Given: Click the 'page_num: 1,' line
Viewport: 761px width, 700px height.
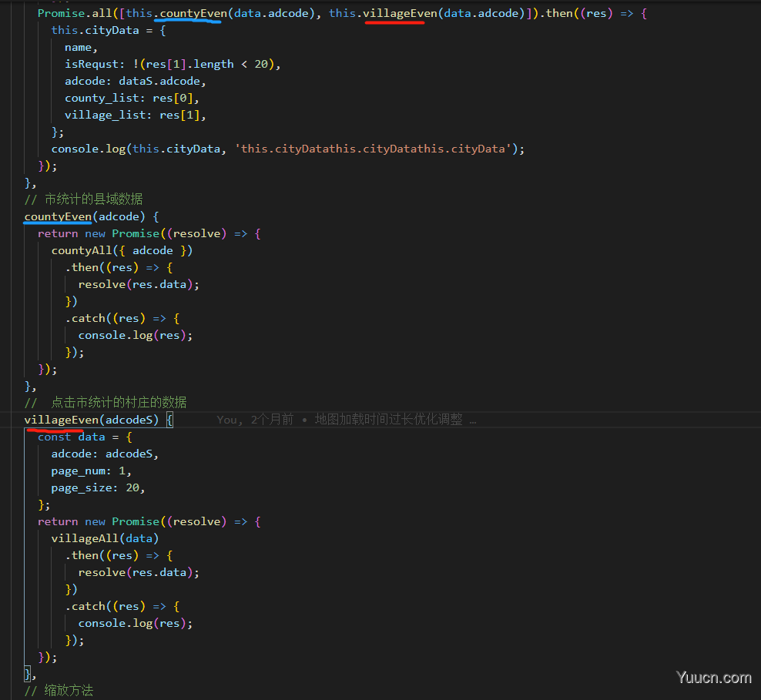Looking at the screenshot, I should coord(92,471).
